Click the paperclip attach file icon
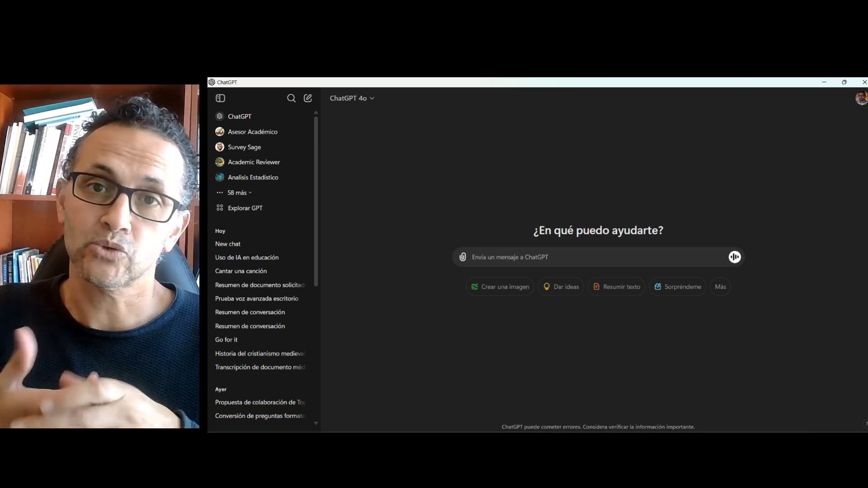The image size is (868, 488). pyautogui.click(x=462, y=257)
